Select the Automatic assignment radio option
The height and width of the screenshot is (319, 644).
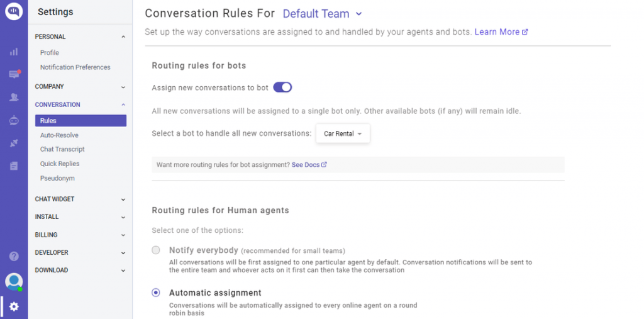[x=156, y=293]
